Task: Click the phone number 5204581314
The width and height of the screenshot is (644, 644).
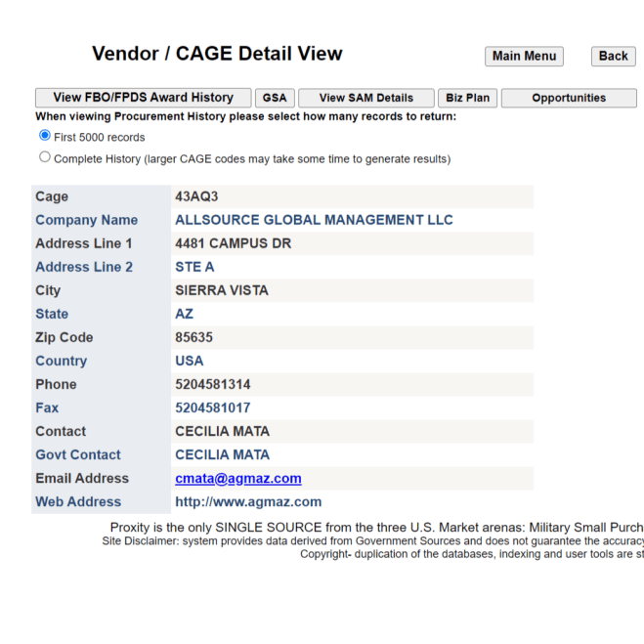Action: [213, 384]
